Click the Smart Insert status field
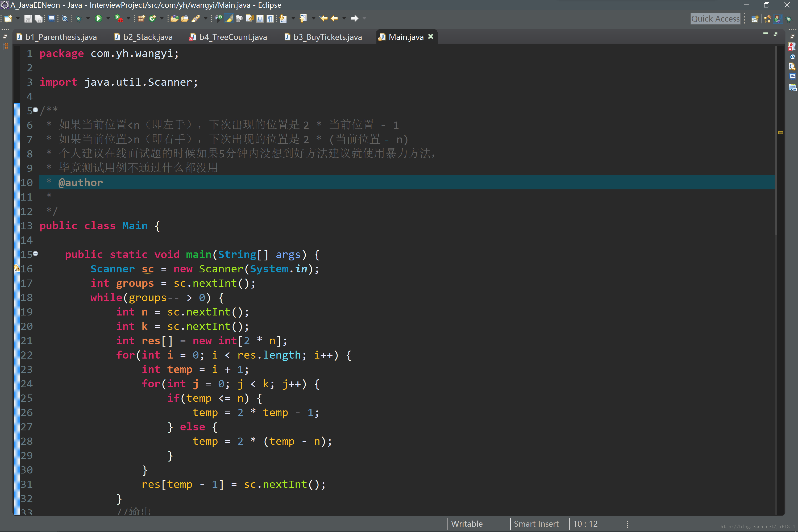 coord(536,523)
